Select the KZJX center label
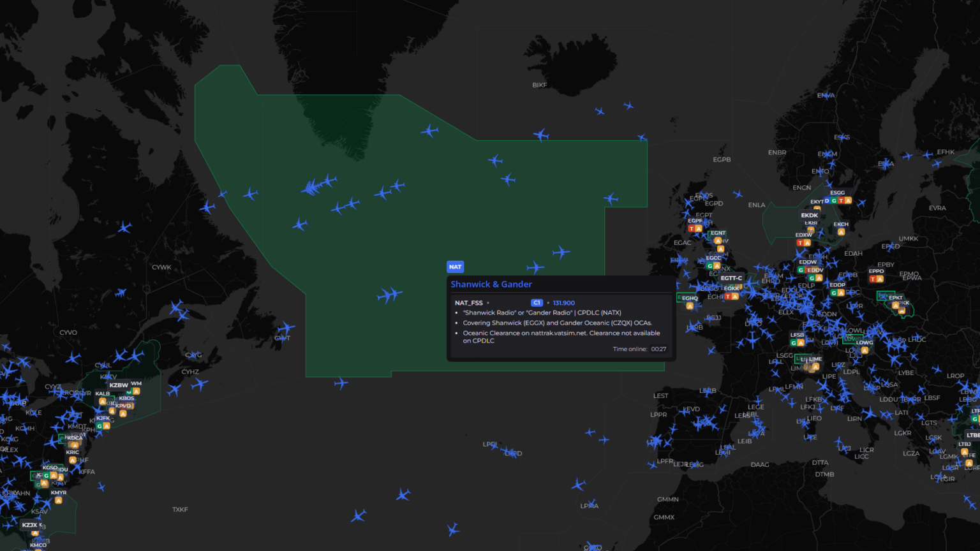Viewport: 980px width, 551px height. pyautogui.click(x=30, y=525)
